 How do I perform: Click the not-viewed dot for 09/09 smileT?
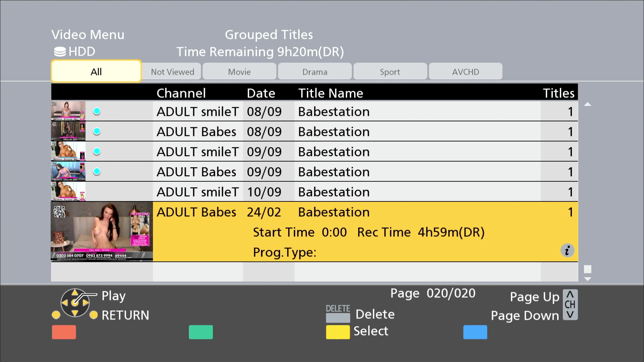[97, 152]
